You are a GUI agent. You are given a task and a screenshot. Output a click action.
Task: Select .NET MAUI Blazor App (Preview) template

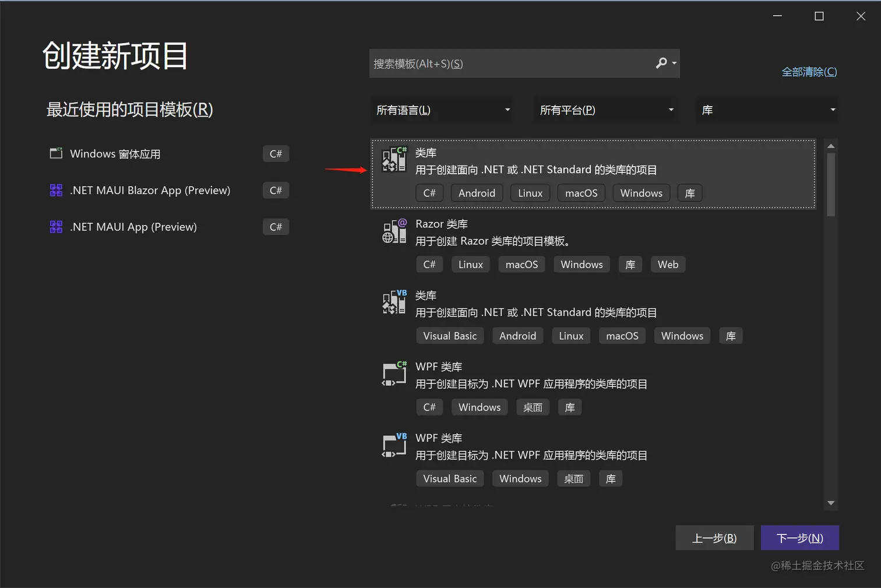pyautogui.click(x=169, y=191)
